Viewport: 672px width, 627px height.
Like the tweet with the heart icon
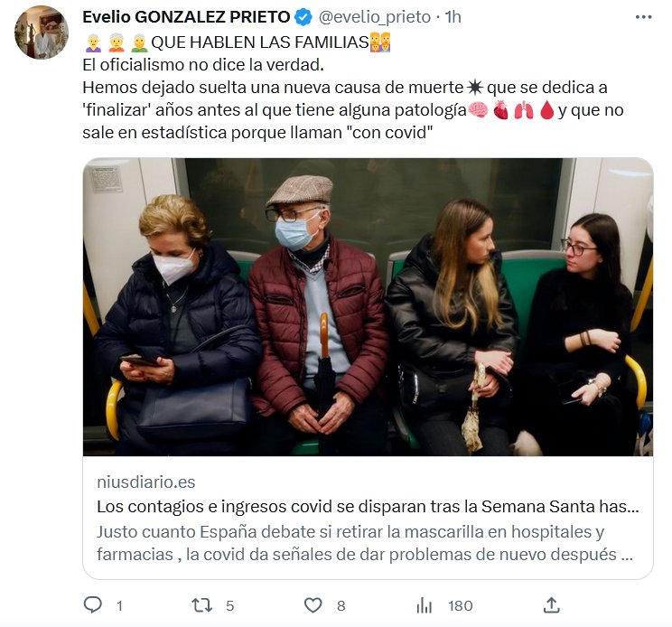click(313, 604)
